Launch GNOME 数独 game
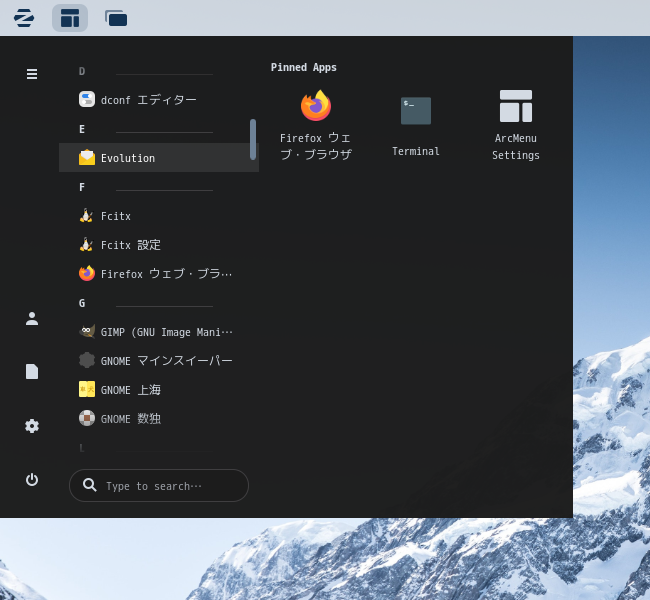 159,419
